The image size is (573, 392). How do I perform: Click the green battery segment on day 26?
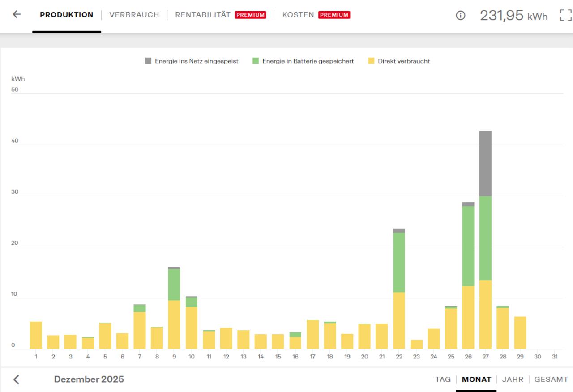pos(468,246)
